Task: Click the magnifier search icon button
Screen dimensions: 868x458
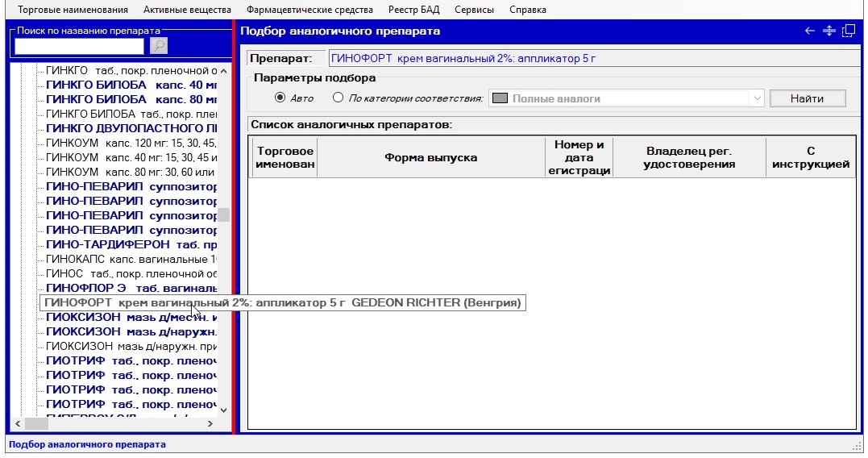Action: click(x=159, y=46)
